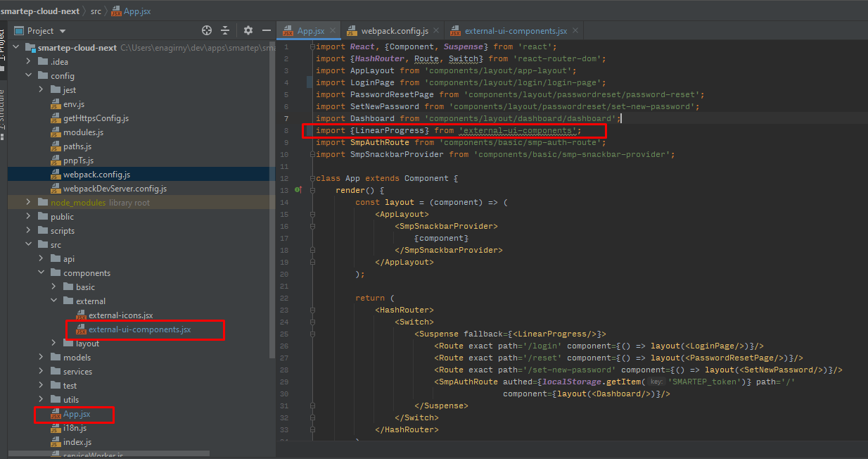The image size is (868, 459).
Task: Expand the models folder
Action: (x=42, y=358)
